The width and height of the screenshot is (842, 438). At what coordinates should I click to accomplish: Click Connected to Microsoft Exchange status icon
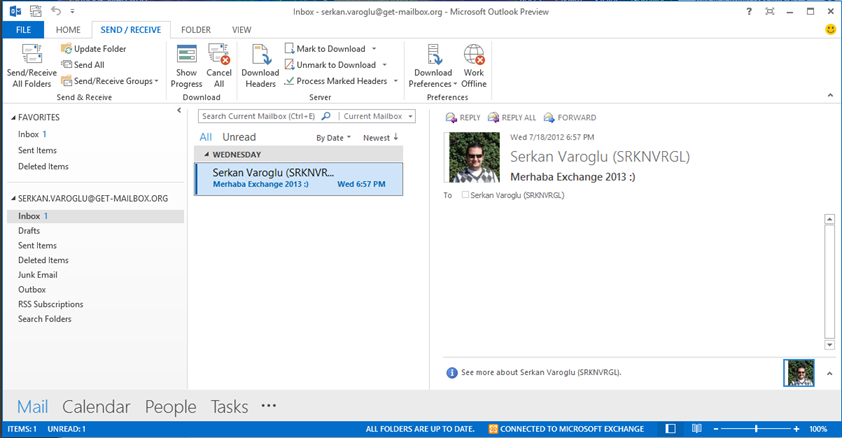pos(493,429)
